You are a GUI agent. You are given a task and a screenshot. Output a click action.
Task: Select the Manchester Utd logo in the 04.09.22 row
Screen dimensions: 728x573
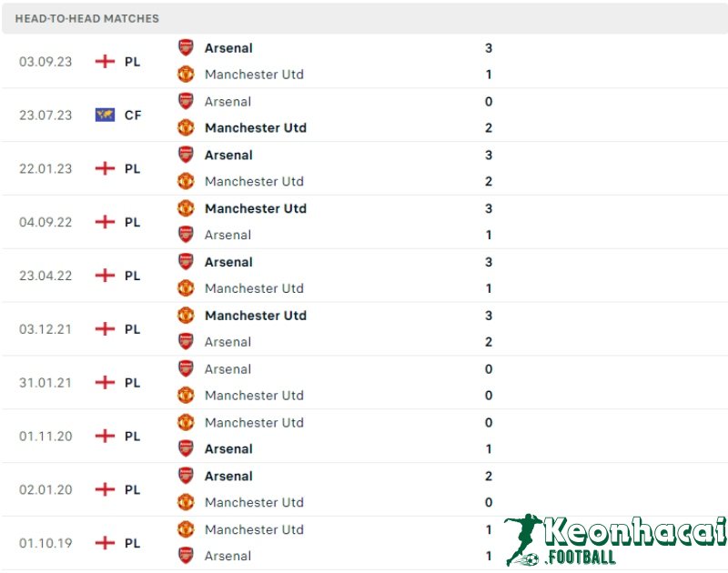[x=185, y=208]
